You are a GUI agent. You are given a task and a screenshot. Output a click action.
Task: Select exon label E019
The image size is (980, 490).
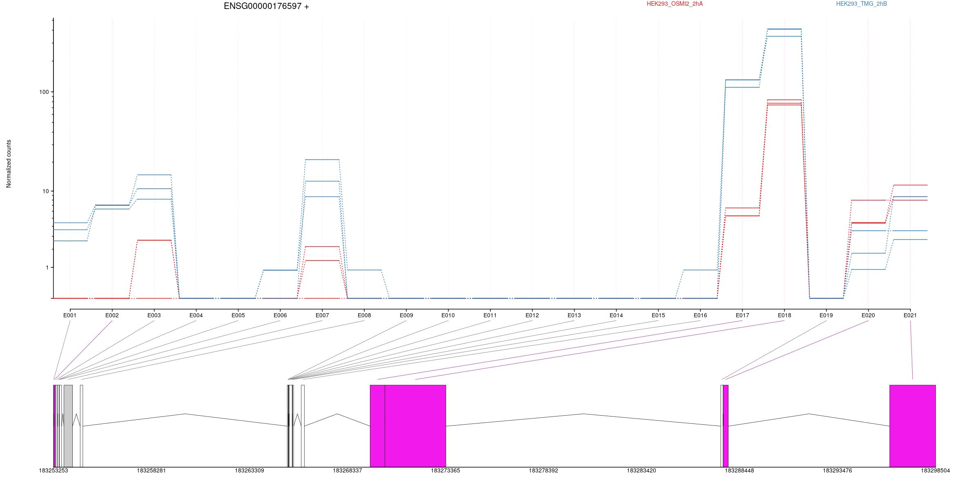point(826,315)
